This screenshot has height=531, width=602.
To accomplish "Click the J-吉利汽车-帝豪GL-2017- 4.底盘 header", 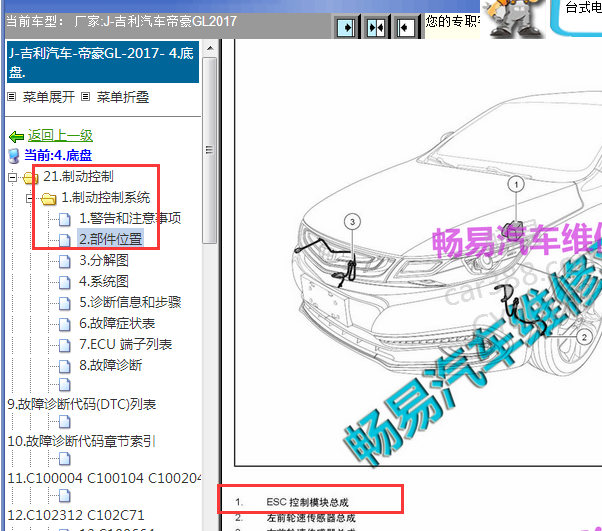I will tap(103, 62).
